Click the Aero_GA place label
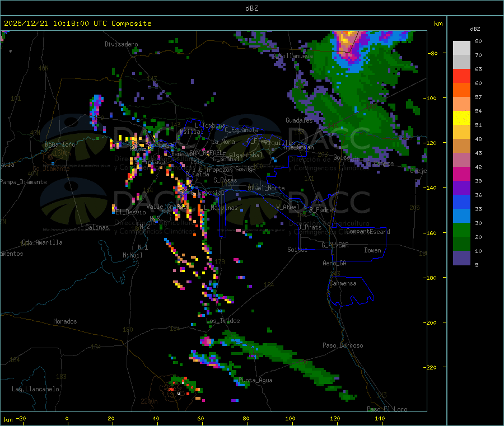Image resolution: width=504 pixels, height=426 pixels. 335,263
